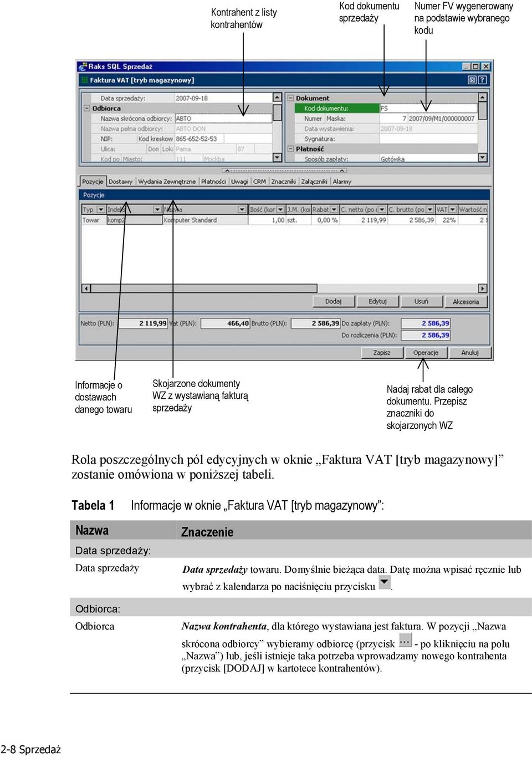Click the grayed ABTO DON full name field
Image resolution: width=532 pixels, height=757 pixels.
pos(223,129)
